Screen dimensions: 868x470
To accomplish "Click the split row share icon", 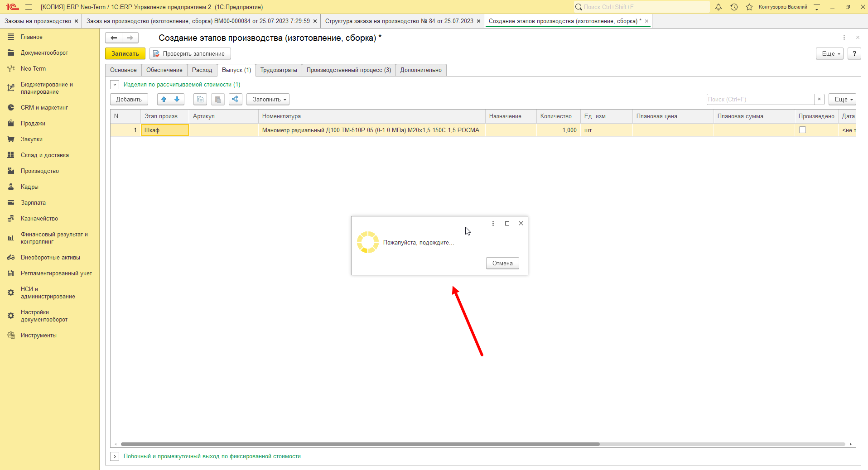I will pyautogui.click(x=236, y=99).
